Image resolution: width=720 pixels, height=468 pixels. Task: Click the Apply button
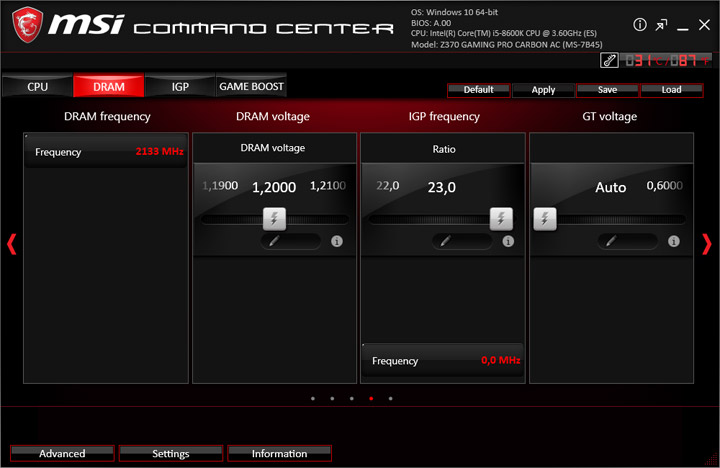(x=543, y=90)
